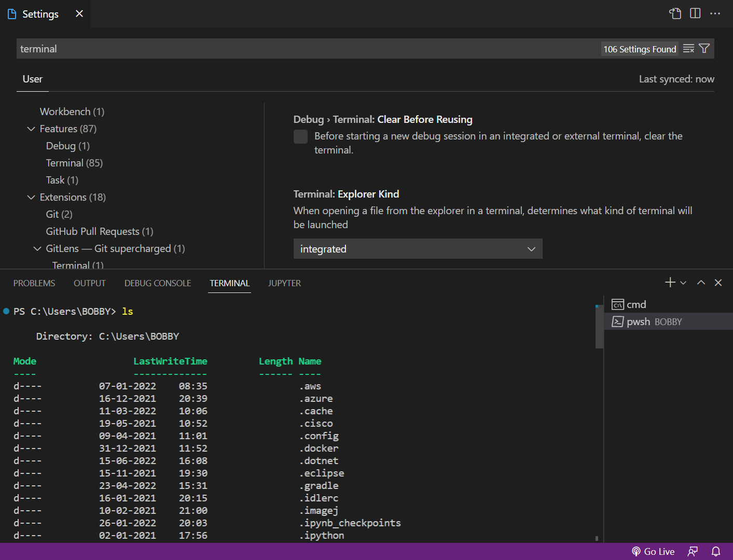Collapse the Features section in settings tree
This screenshot has width=733, height=560.
(31, 129)
